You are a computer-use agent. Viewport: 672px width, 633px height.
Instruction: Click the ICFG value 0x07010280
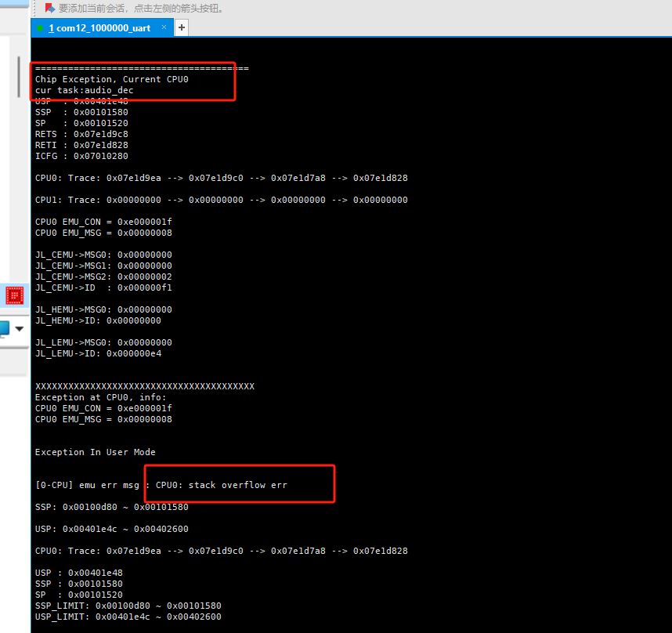point(101,156)
